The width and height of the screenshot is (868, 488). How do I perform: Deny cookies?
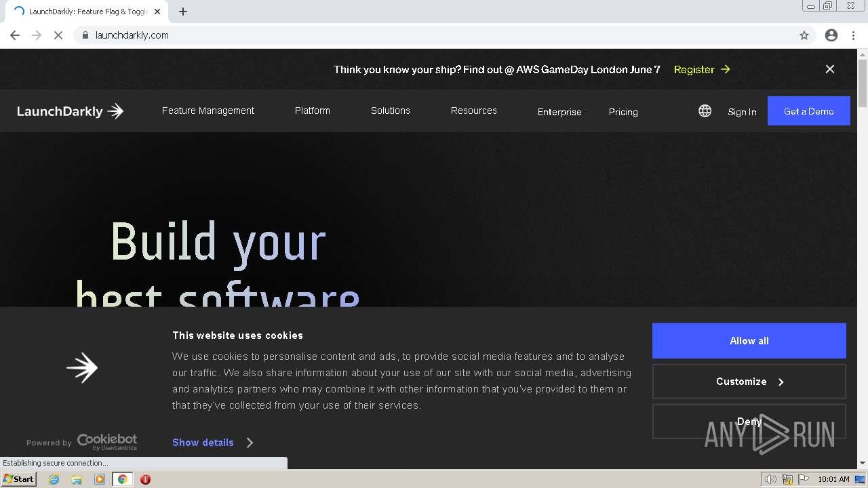pos(749,422)
